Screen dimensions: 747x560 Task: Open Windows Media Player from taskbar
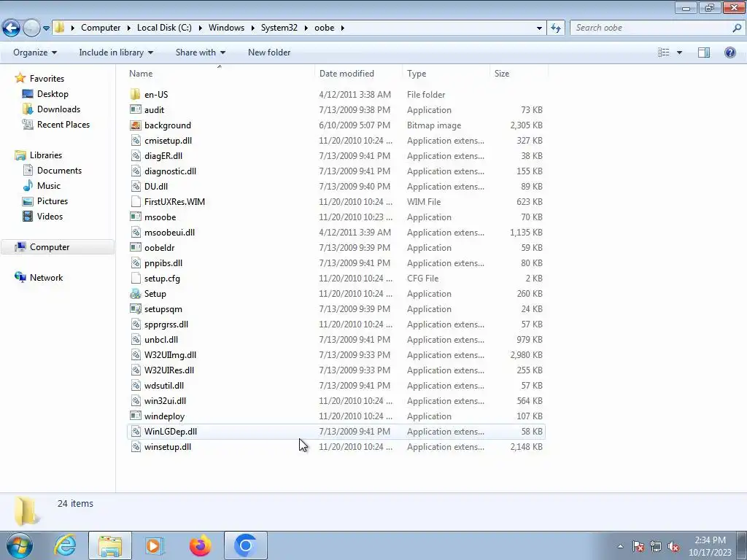pyautogui.click(x=155, y=545)
